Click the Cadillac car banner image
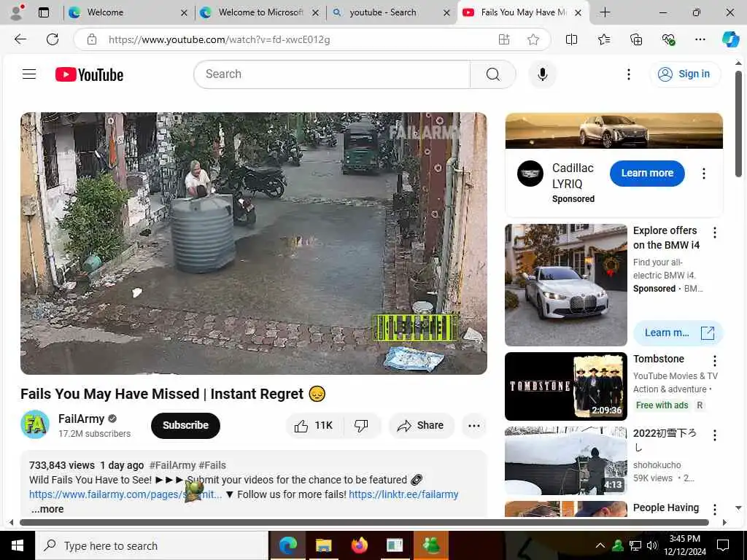 click(614, 131)
